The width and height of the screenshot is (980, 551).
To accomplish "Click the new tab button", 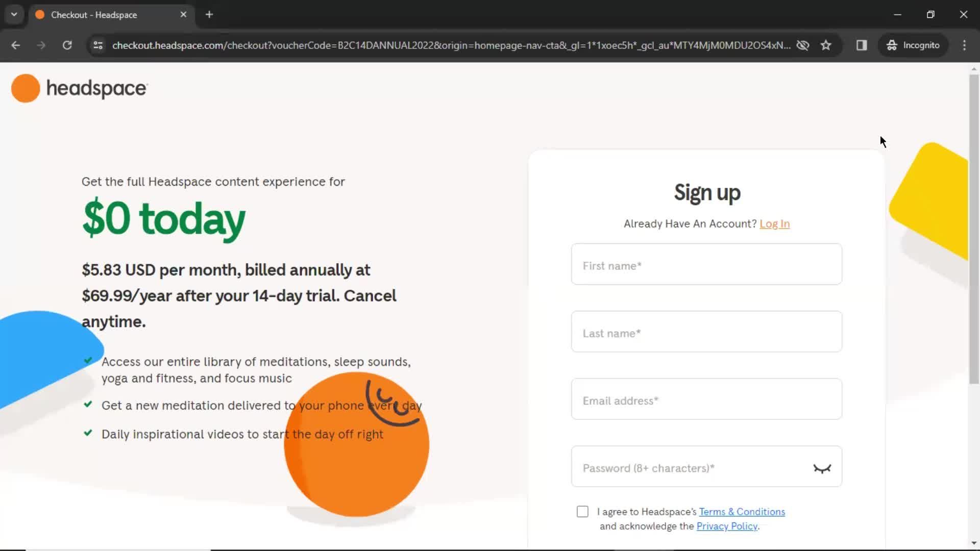I will pyautogui.click(x=209, y=14).
